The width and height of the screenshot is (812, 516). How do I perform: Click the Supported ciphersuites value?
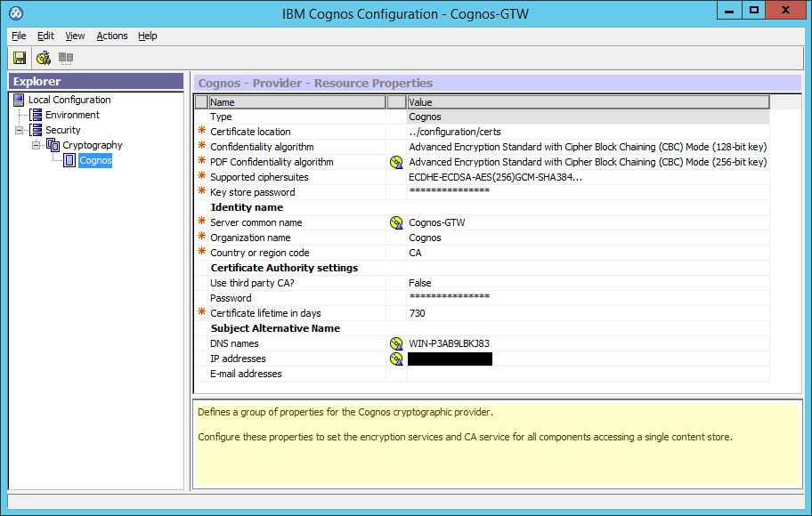coord(589,177)
